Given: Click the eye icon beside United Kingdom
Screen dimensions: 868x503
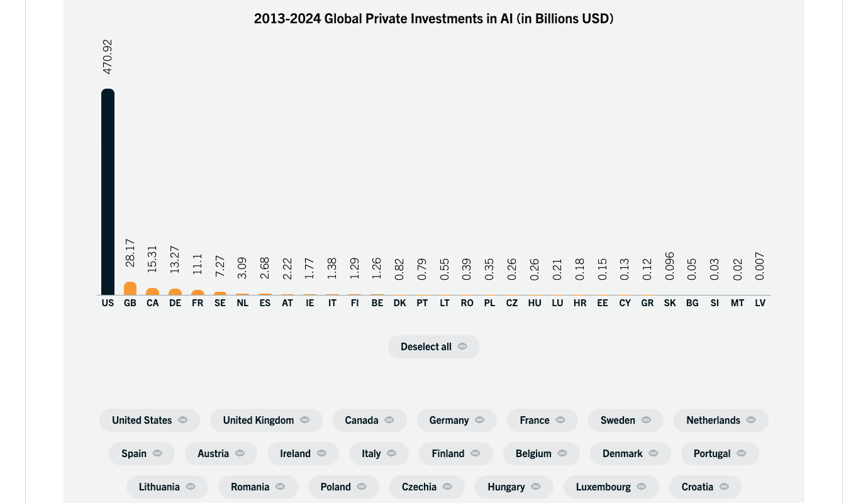Looking at the screenshot, I should coord(305,420).
